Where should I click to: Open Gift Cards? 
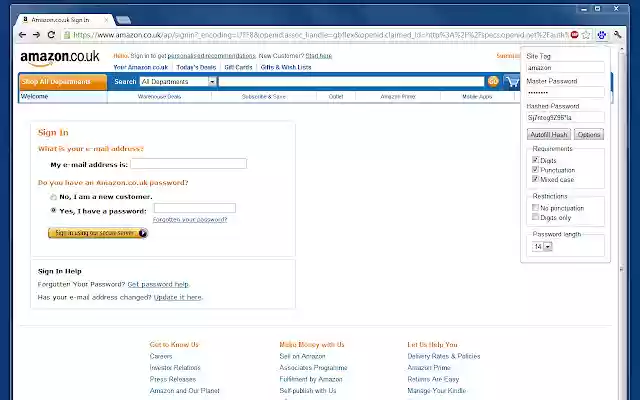[x=238, y=67]
